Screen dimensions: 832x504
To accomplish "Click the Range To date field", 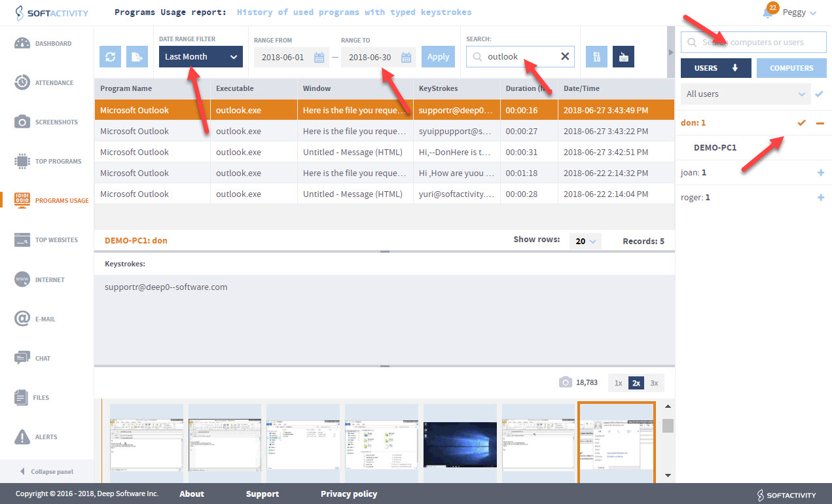I will point(378,57).
